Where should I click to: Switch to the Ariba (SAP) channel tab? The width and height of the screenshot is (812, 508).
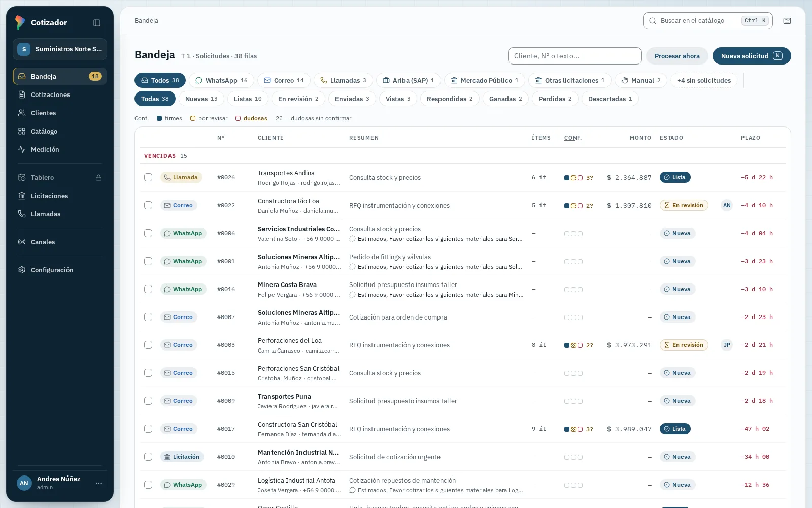click(x=409, y=80)
